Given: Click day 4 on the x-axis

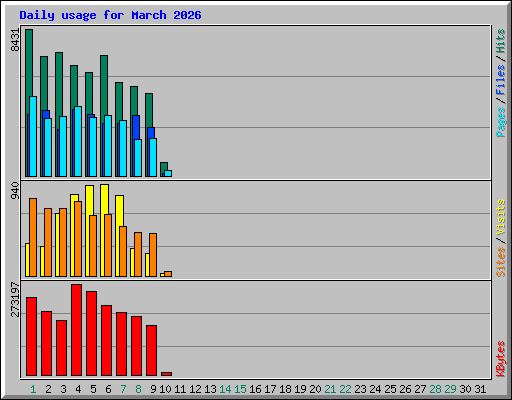Looking at the screenshot, I should pyautogui.click(x=78, y=389).
